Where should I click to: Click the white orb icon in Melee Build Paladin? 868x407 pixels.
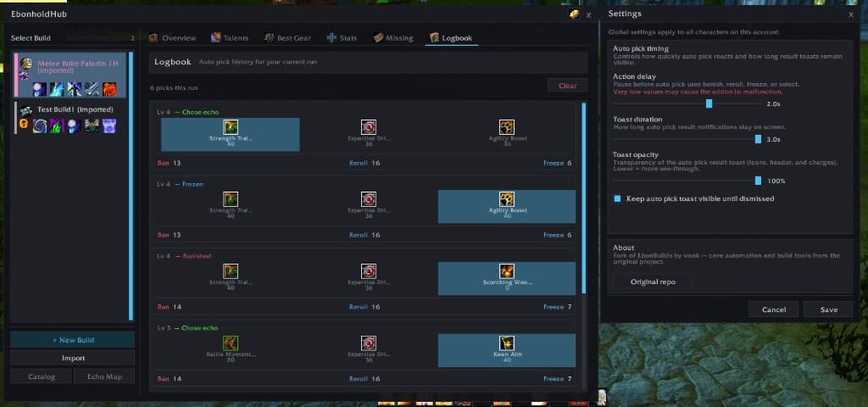(40, 88)
